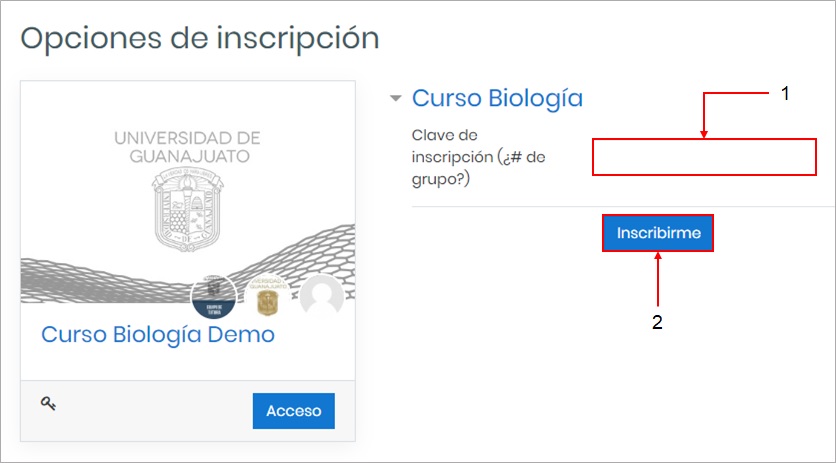Click the Acceso button
The height and width of the screenshot is (463, 836).
click(x=294, y=411)
